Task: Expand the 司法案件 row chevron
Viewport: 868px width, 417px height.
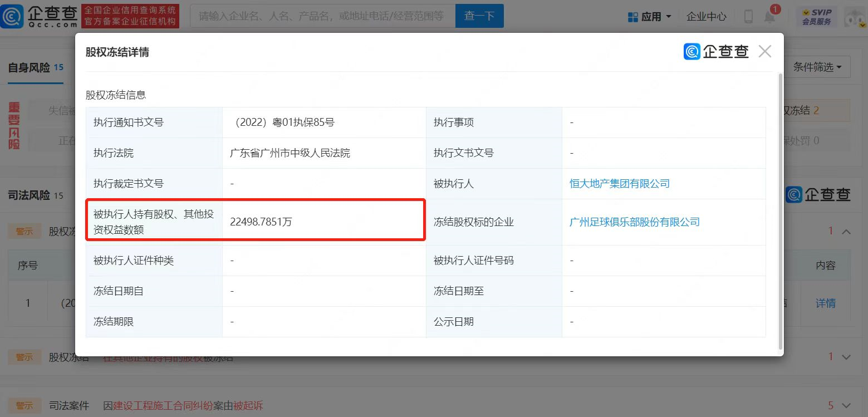Action: point(846,406)
